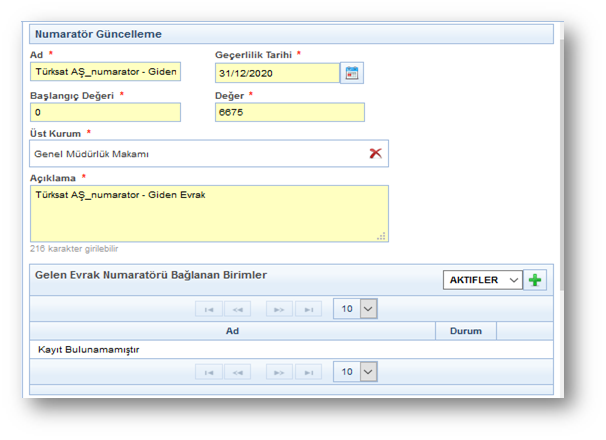Expand bottom rows-per-page dropdown showing 10
This screenshot has width=606, height=440.
356,372
